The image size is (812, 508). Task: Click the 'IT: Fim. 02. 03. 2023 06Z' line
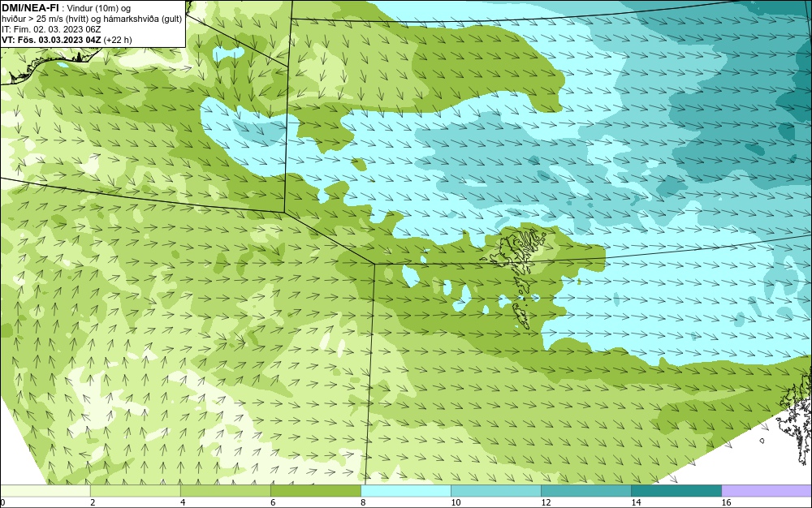point(51,29)
